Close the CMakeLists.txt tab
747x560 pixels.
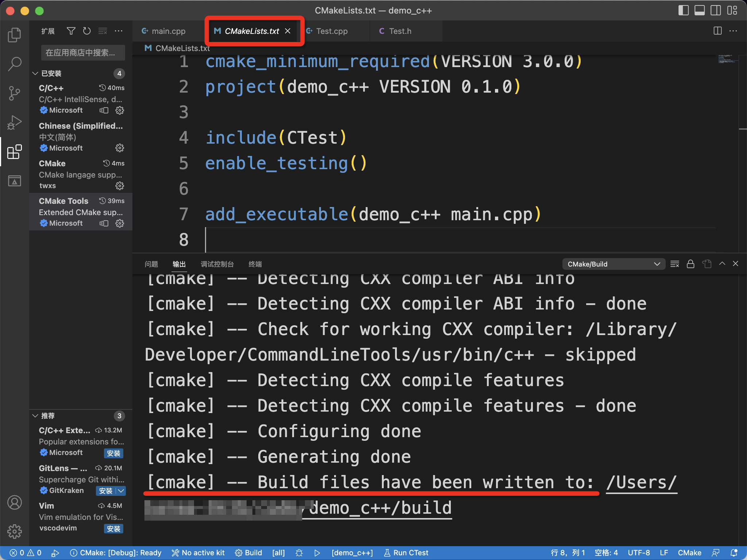pyautogui.click(x=288, y=31)
